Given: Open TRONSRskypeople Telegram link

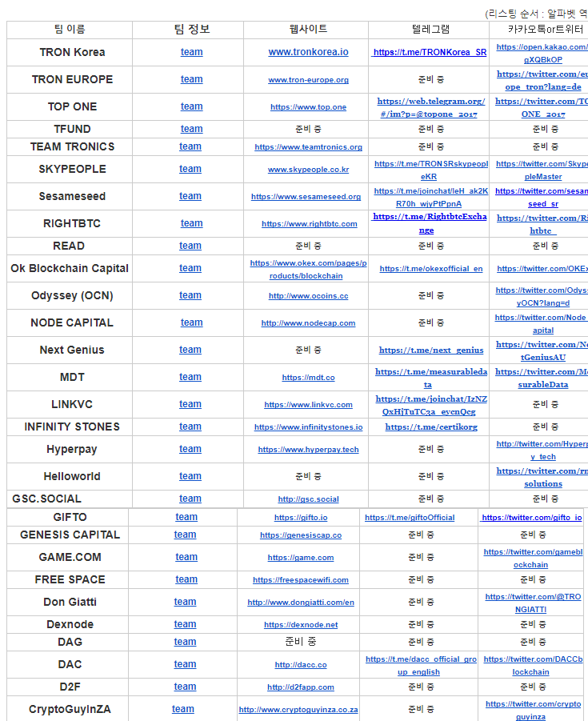Looking at the screenshot, I should pyautogui.click(x=430, y=170).
